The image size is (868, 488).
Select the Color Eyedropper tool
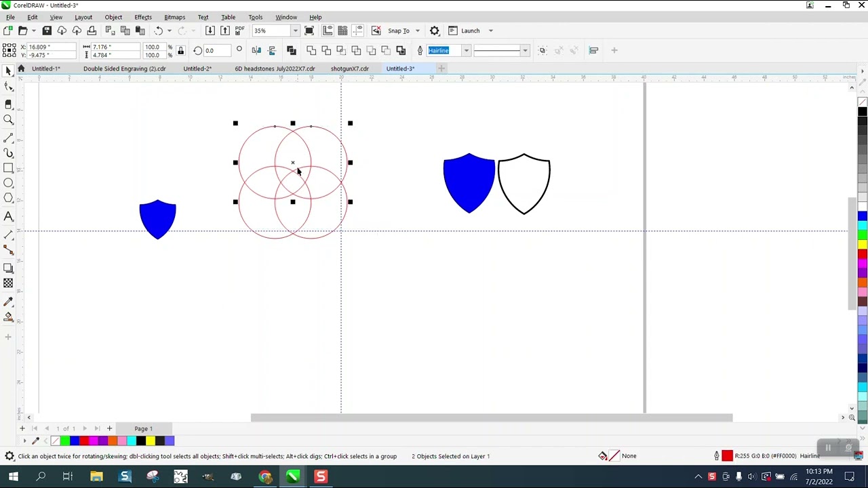[x=8, y=301]
